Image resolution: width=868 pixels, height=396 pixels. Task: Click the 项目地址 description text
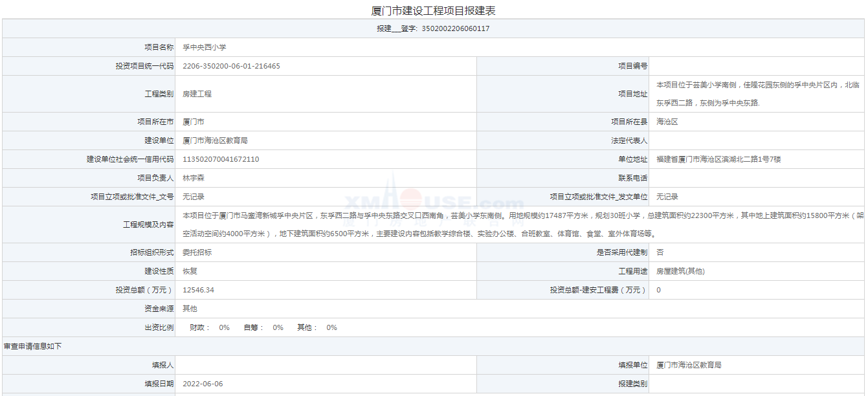coord(757,94)
